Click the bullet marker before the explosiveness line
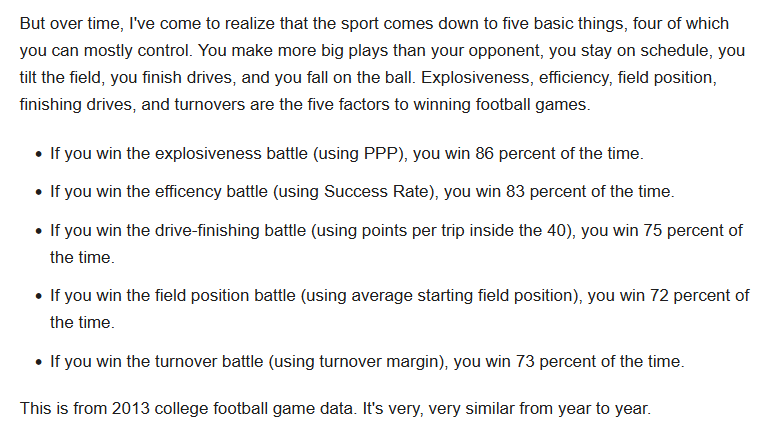This screenshot has width=772, height=433. tap(37, 156)
